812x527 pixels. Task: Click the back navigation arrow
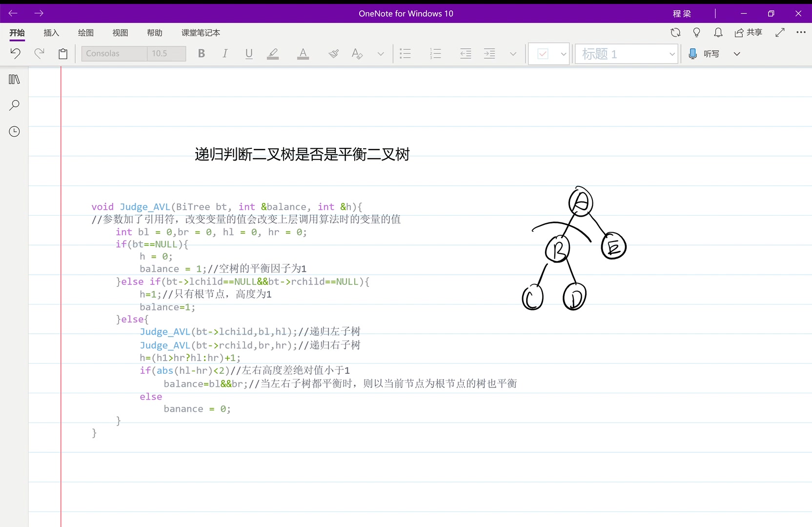point(13,13)
